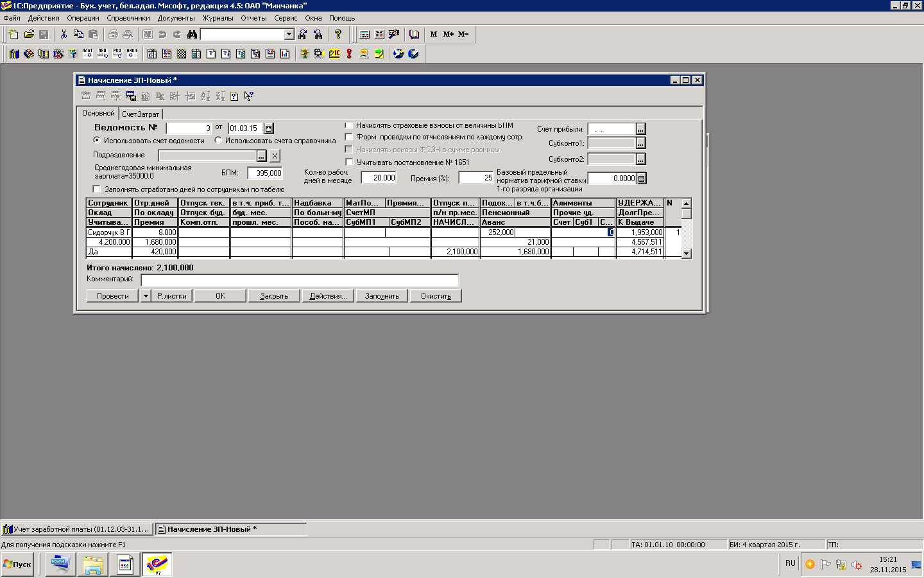Screen dimensions: 924x578
Task: Open the Счет прибыли selection ellipsis button
Action: tap(640, 129)
